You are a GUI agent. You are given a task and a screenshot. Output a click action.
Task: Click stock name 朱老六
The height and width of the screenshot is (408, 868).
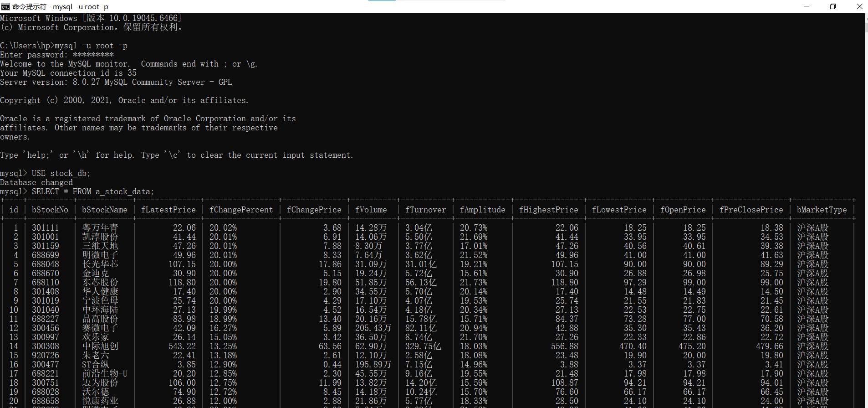(x=96, y=356)
